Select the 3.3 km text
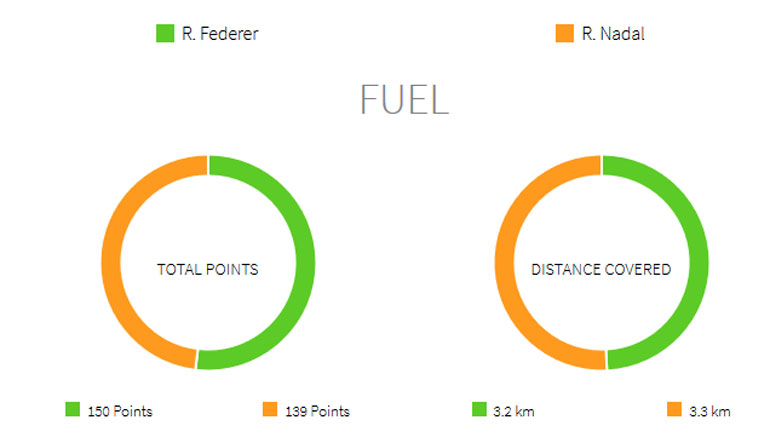The height and width of the screenshot is (443, 770). tap(709, 411)
